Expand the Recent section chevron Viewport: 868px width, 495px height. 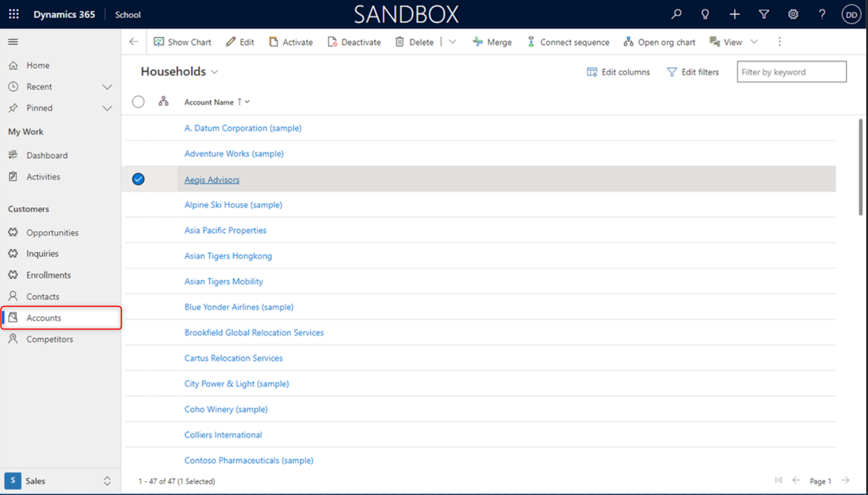(x=107, y=87)
